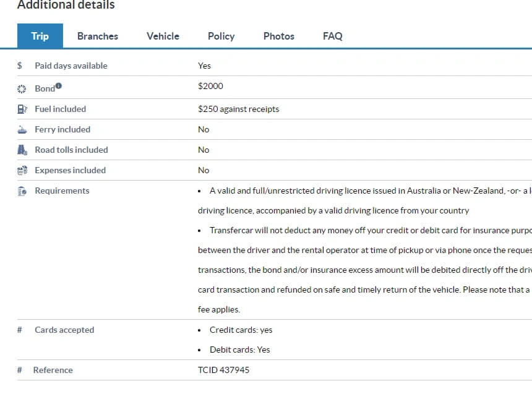Click the fuel pump icon
This screenshot has width=532, height=399.
pos(22,109)
